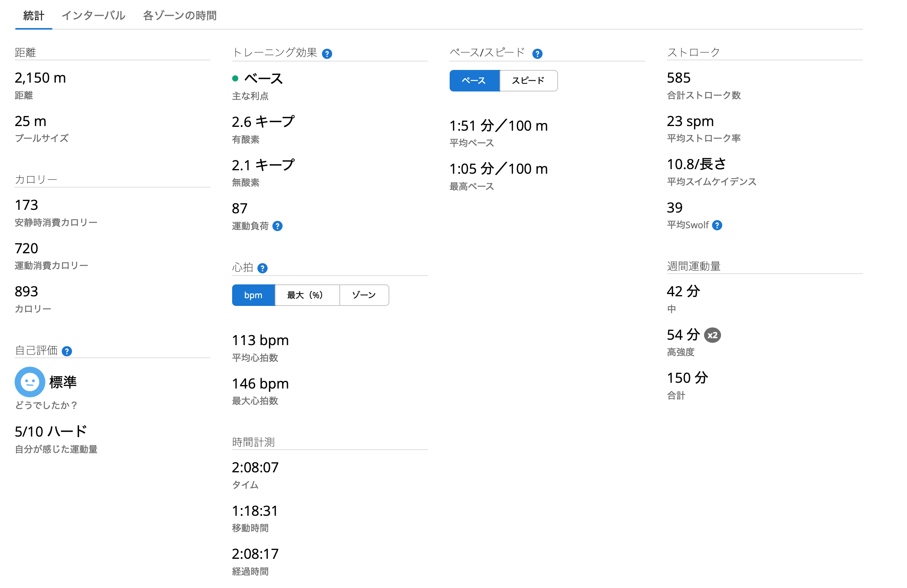This screenshot has height=588, width=907.
Task: Toggle pace display to スピード
Action: pyautogui.click(x=528, y=81)
